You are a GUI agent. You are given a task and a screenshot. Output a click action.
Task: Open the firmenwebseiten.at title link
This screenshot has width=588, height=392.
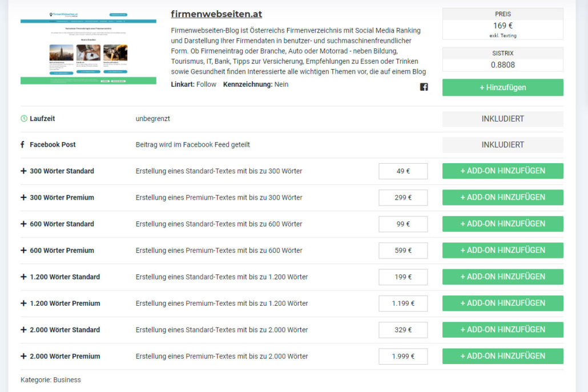pyautogui.click(x=216, y=14)
